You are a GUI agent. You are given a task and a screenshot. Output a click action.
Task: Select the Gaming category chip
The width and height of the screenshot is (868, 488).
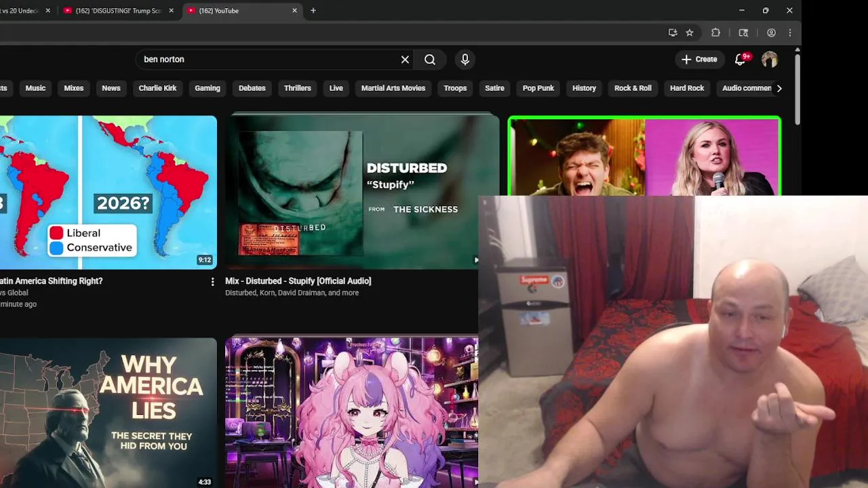tap(208, 88)
